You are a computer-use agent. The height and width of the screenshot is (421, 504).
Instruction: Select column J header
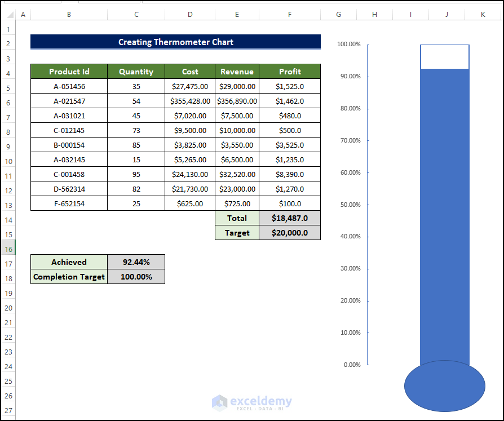[446, 15]
